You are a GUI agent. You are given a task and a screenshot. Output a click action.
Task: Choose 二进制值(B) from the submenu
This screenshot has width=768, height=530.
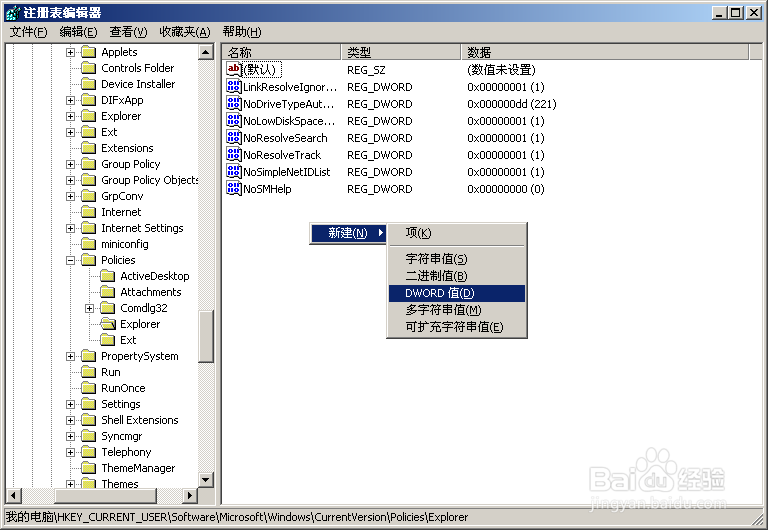[x=456, y=276]
